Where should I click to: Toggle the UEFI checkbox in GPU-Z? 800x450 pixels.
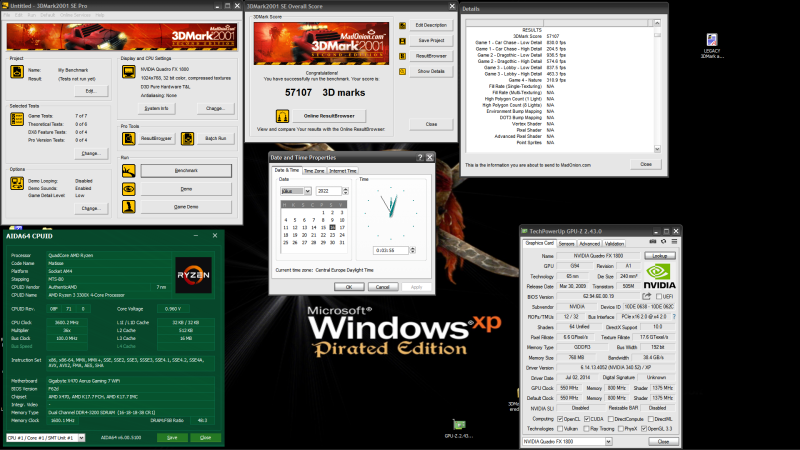659,296
